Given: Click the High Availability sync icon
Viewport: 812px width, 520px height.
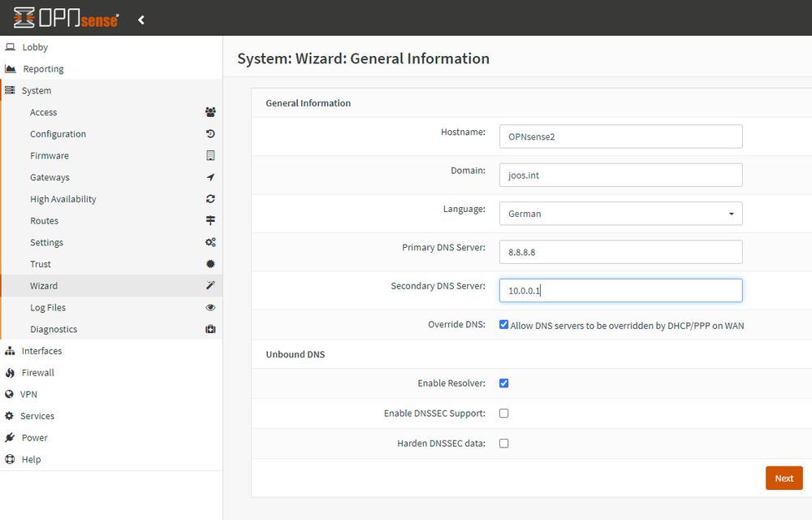Looking at the screenshot, I should [x=210, y=198].
